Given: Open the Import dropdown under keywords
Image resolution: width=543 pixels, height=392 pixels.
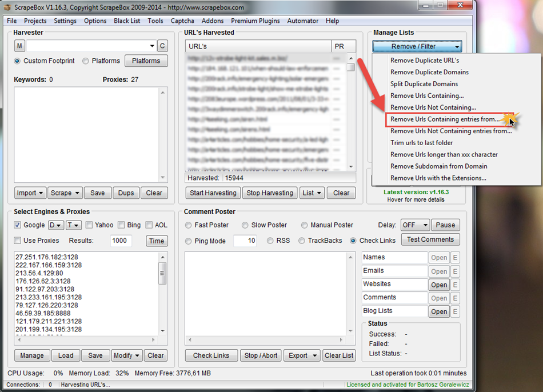Looking at the screenshot, I should (x=30, y=193).
